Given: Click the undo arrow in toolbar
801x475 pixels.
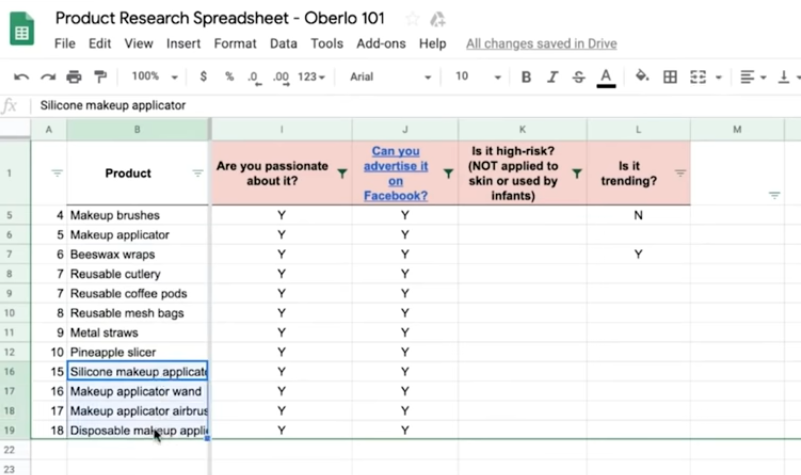Looking at the screenshot, I should pos(21,77).
